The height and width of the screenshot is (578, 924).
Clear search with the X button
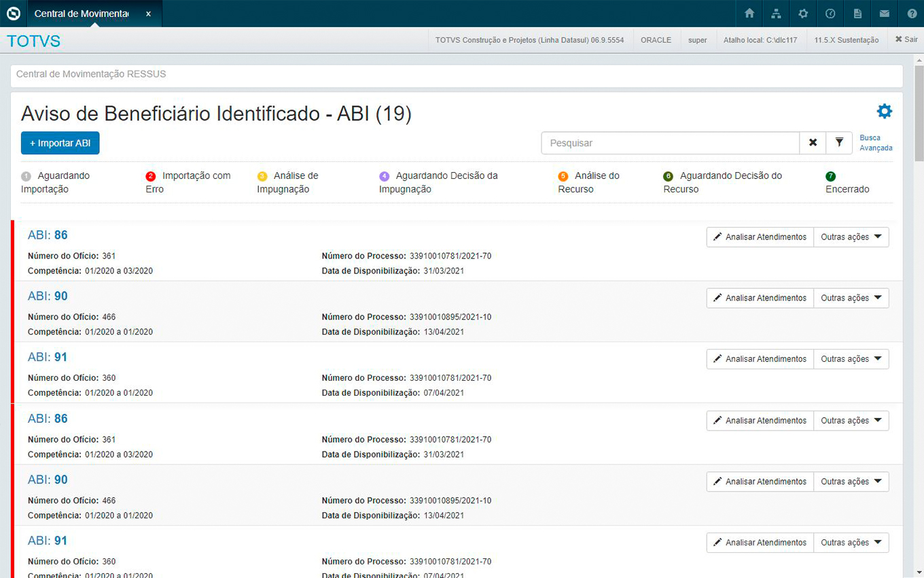tap(813, 143)
